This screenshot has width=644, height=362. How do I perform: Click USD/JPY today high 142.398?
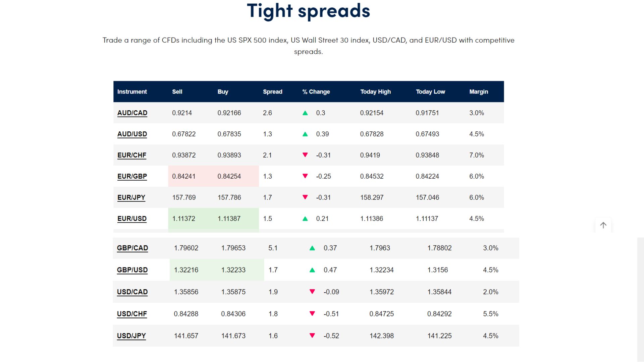pos(382,336)
